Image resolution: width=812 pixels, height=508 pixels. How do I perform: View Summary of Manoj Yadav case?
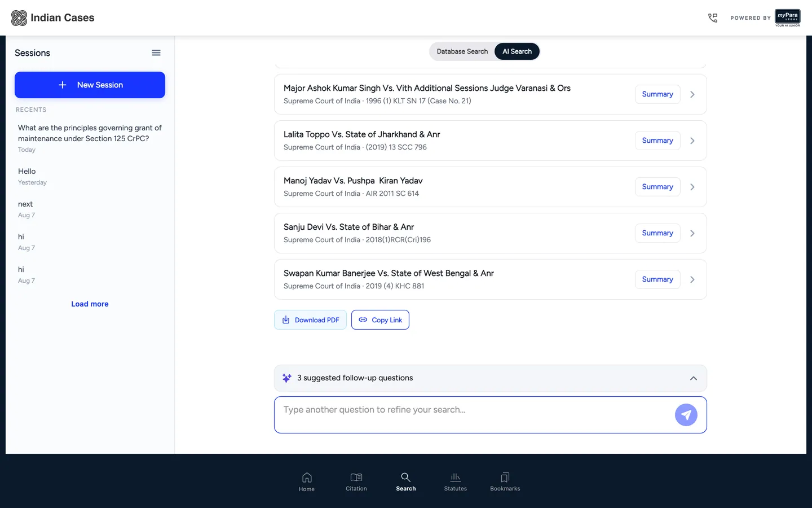click(657, 187)
